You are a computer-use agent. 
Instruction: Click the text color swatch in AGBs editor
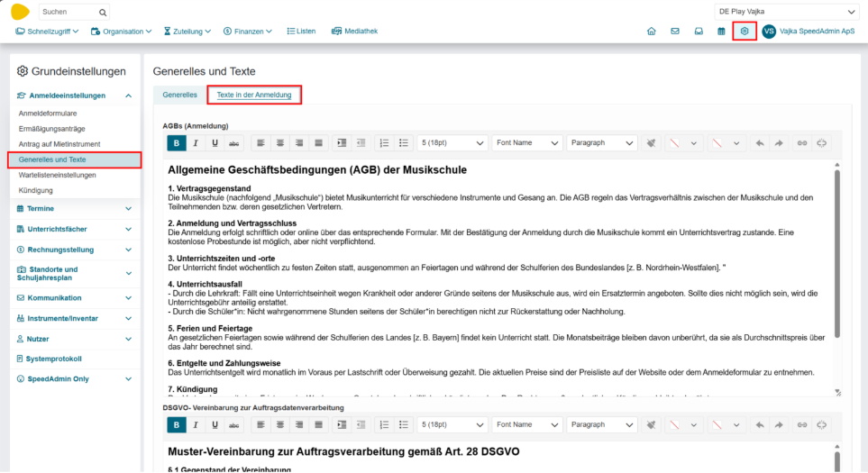(674, 143)
